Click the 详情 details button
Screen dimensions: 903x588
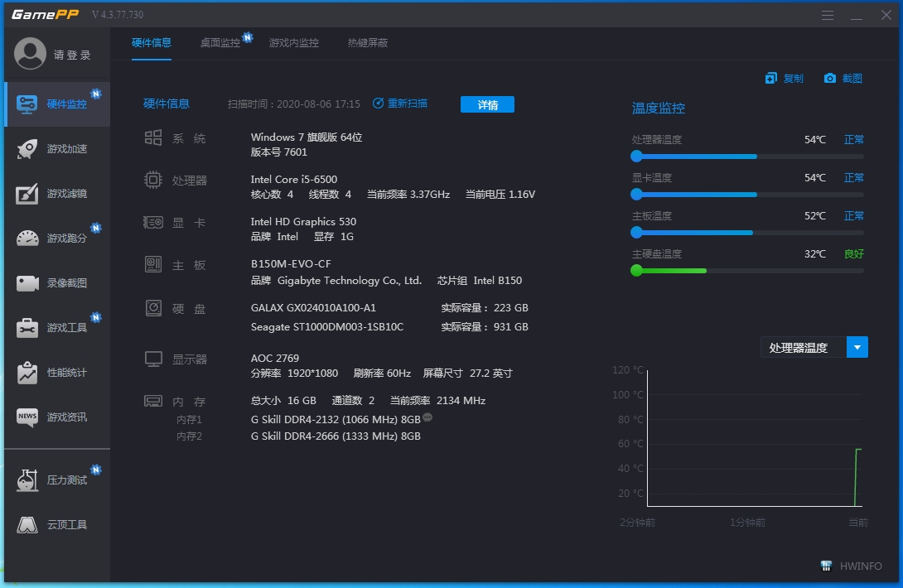click(487, 105)
